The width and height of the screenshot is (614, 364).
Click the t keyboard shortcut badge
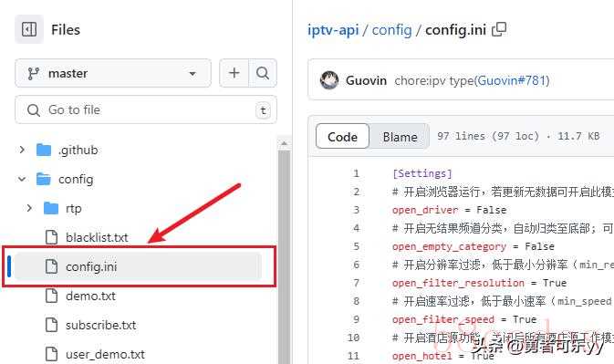263,110
